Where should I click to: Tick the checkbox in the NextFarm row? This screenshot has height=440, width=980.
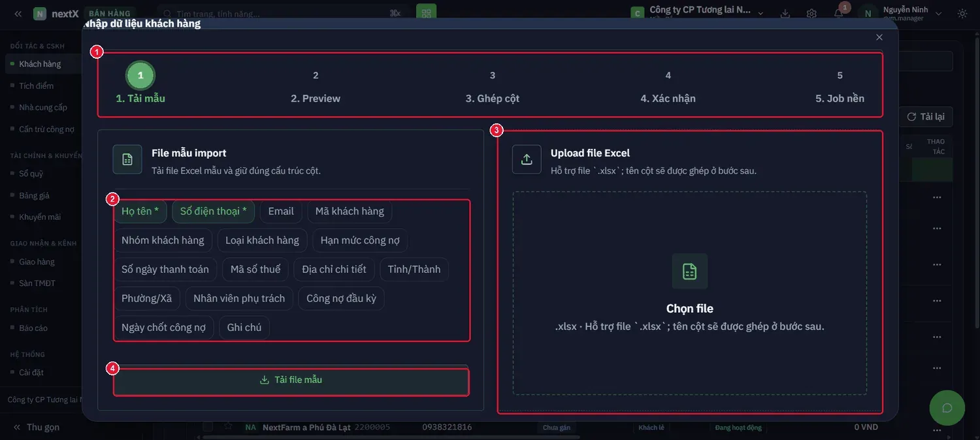[208, 427]
